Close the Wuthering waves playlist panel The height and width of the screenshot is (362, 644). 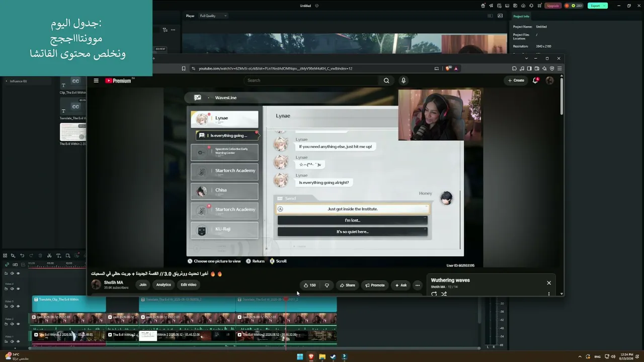tap(549, 283)
